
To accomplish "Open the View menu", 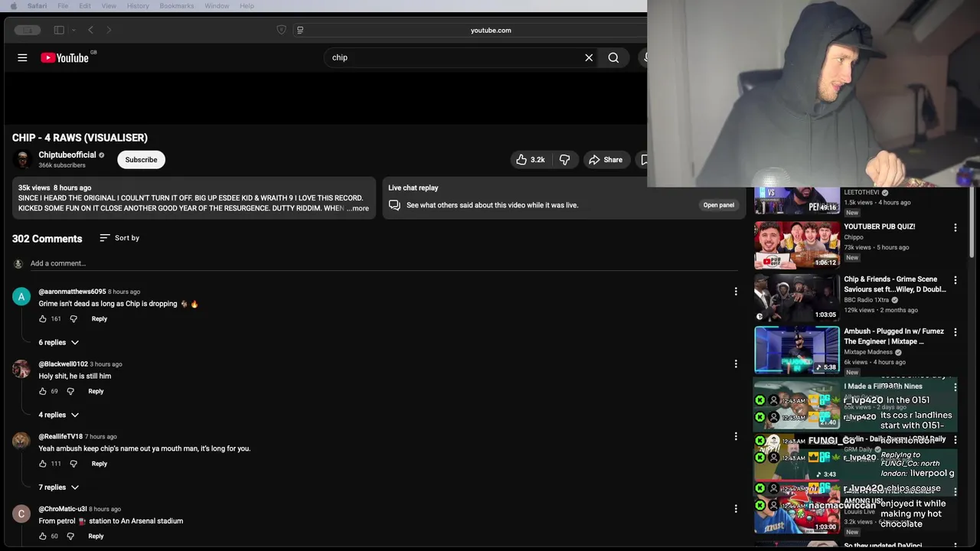I will tap(109, 5).
